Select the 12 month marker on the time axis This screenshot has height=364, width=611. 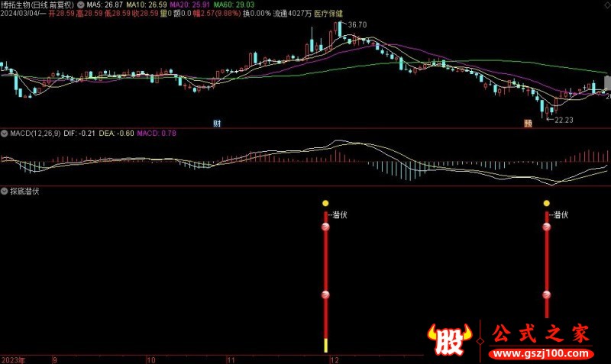coord(331,359)
